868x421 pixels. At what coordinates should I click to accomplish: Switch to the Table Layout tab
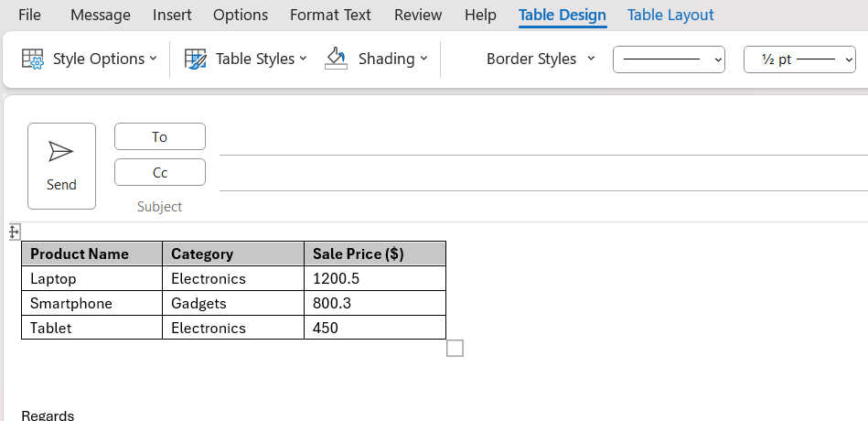pos(670,15)
